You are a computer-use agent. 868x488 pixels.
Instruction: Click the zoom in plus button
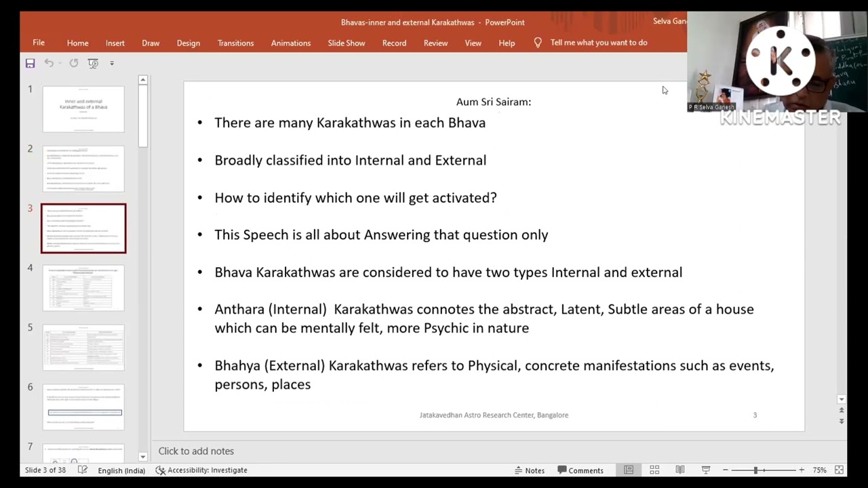pyautogui.click(x=802, y=470)
